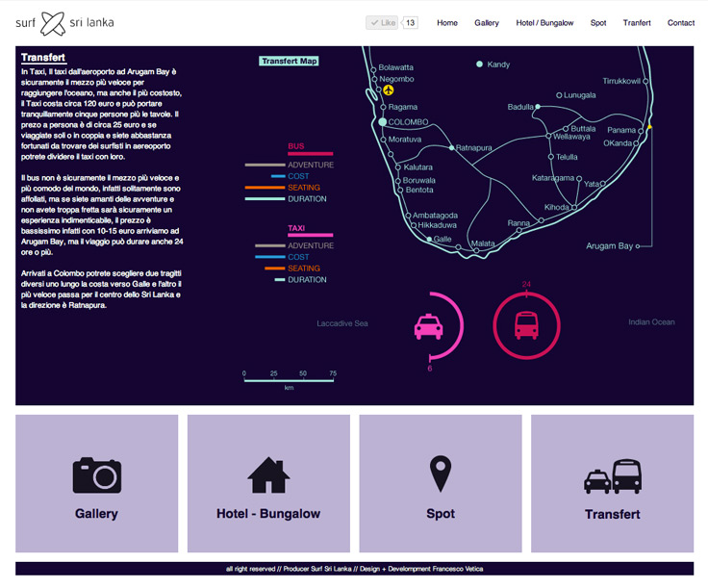Image resolution: width=708 pixels, height=588 pixels.
Task: Open the Spot map pin icon
Action: click(x=441, y=473)
